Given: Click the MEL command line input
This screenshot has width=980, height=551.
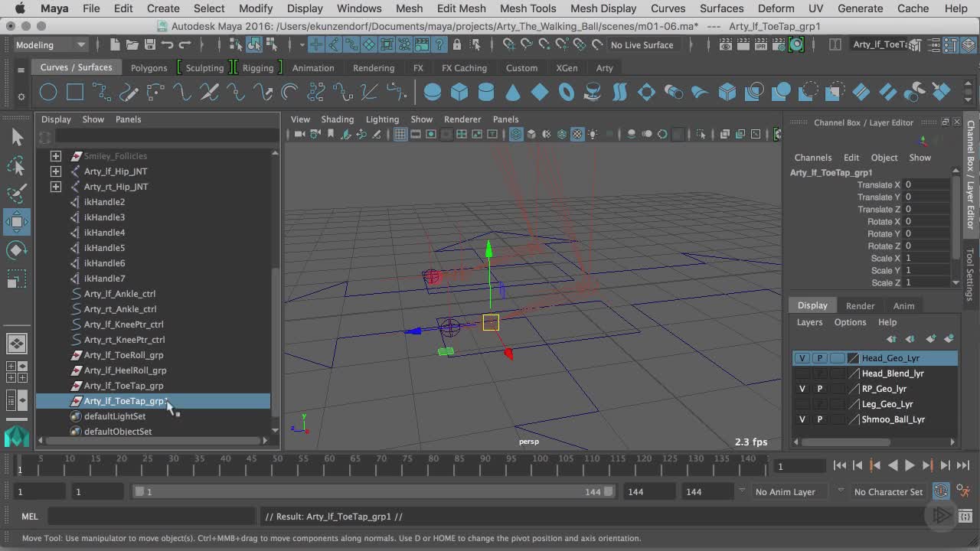Looking at the screenshot, I should [152, 517].
